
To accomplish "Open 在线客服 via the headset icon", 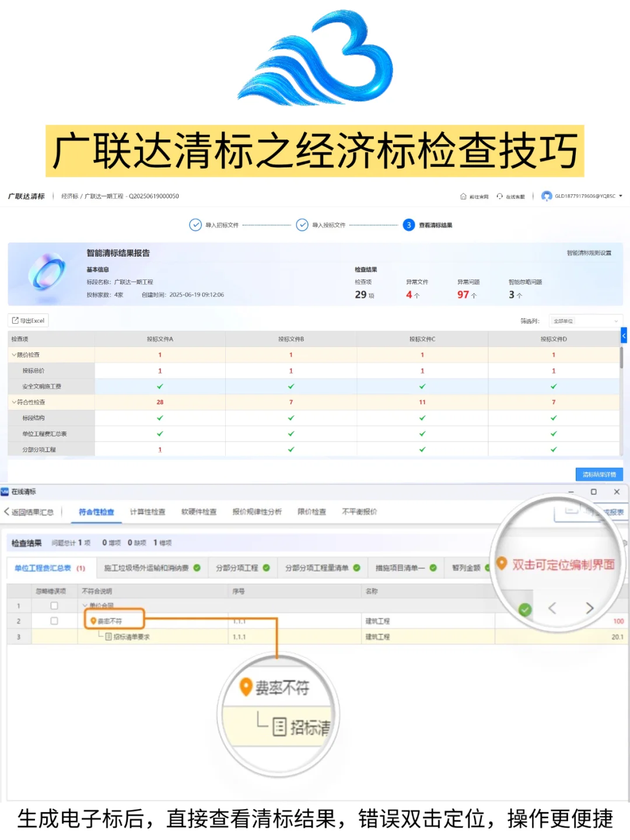I will point(499,197).
